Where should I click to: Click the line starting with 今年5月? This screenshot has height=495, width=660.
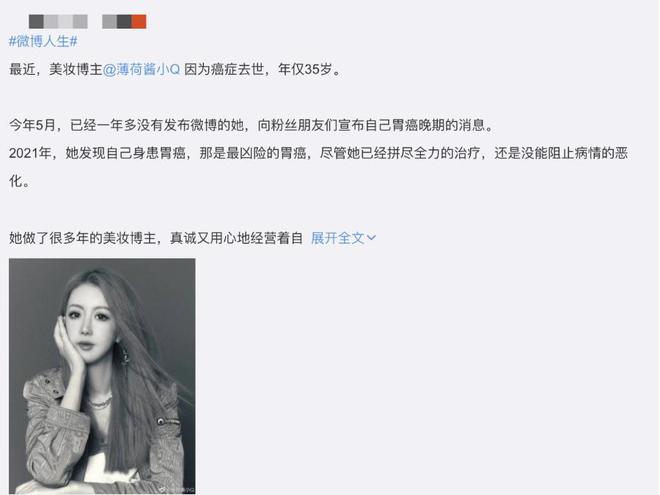[x=251, y=125]
